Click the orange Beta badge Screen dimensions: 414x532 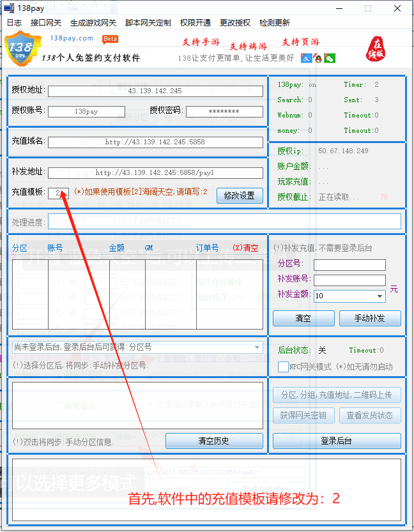[110, 39]
